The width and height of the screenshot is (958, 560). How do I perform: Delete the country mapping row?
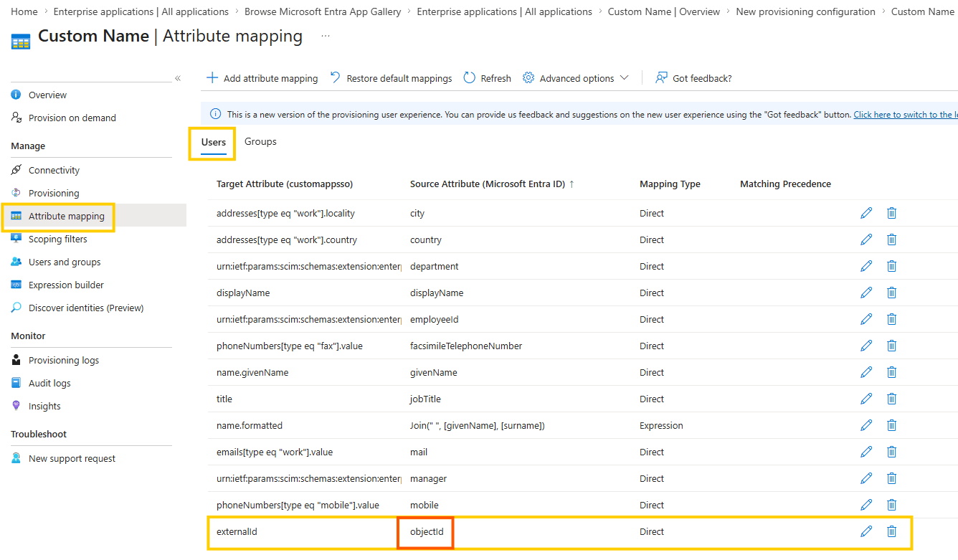point(891,239)
